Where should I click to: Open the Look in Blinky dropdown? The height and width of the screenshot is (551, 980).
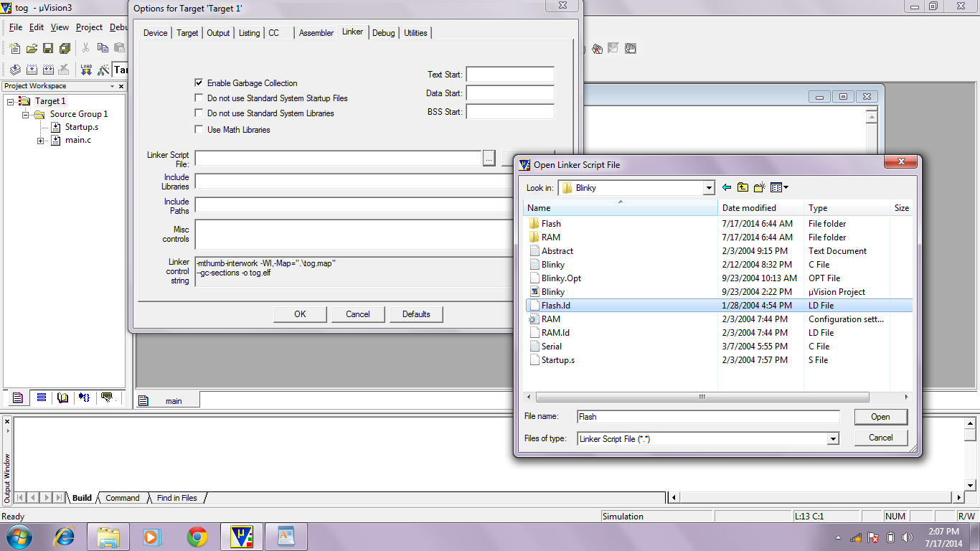pyautogui.click(x=710, y=188)
